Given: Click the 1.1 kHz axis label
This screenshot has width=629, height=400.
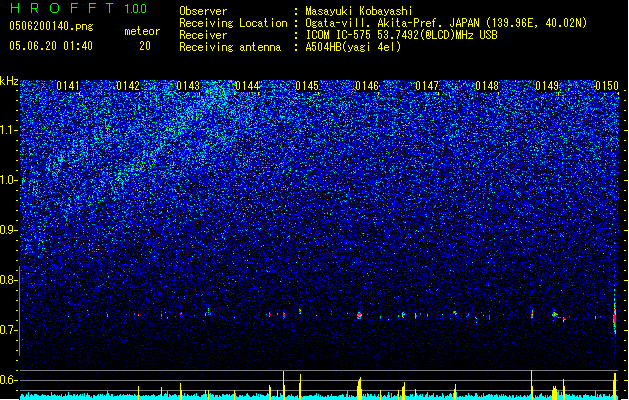Looking at the screenshot, I should [8, 130].
